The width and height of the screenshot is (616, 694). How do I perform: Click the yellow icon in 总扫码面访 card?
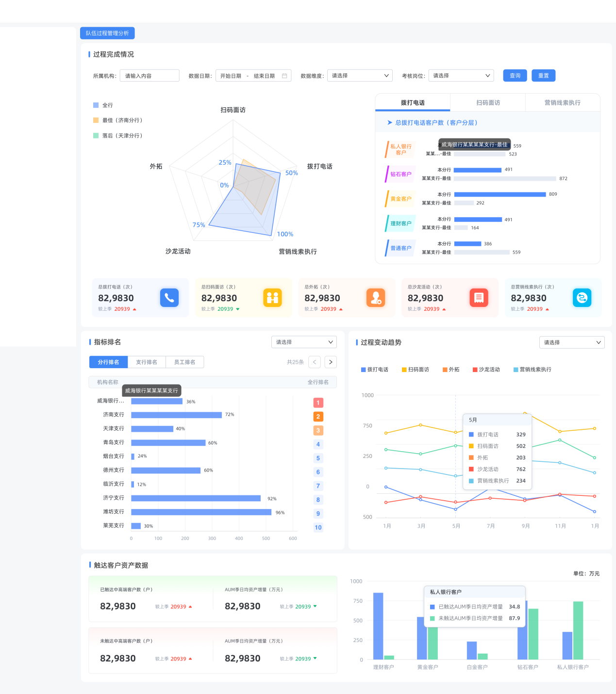click(x=273, y=298)
